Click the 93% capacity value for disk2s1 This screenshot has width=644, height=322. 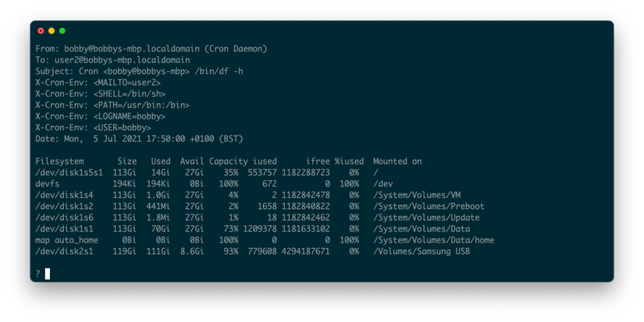click(231, 252)
